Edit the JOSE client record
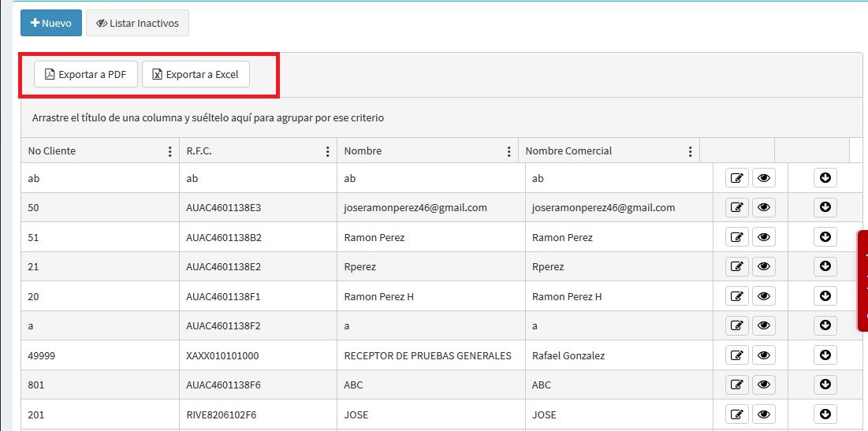This screenshot has height=431, width=868. click(x=736, y=414)
